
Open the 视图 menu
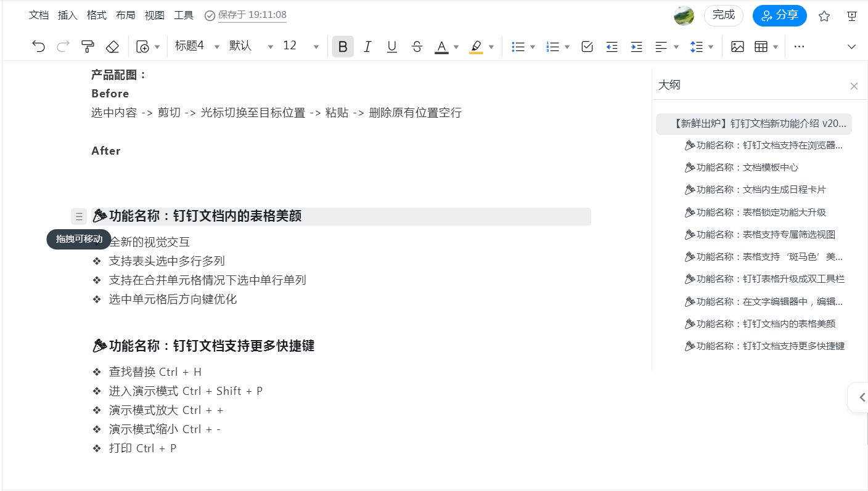coord(155,15)
